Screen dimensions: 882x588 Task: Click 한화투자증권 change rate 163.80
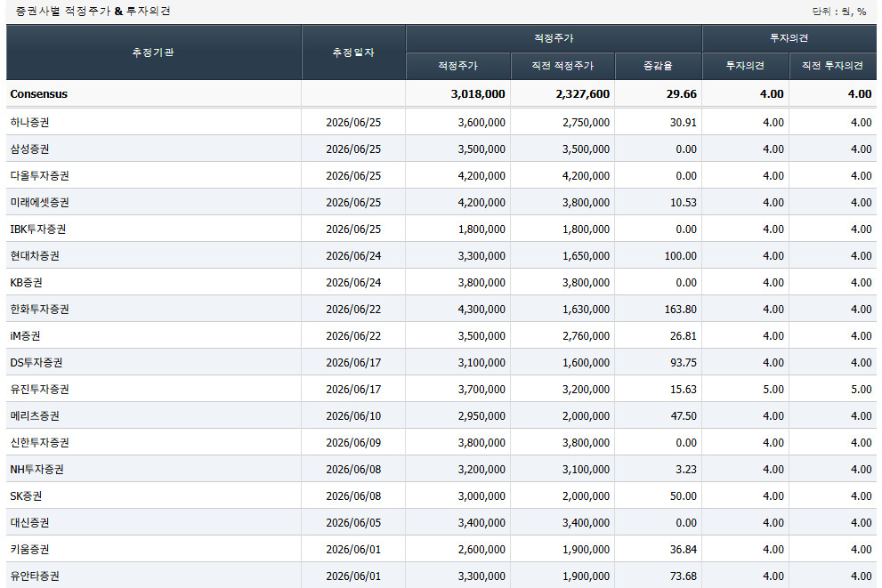pyautogui.click(x=681, y=310)
